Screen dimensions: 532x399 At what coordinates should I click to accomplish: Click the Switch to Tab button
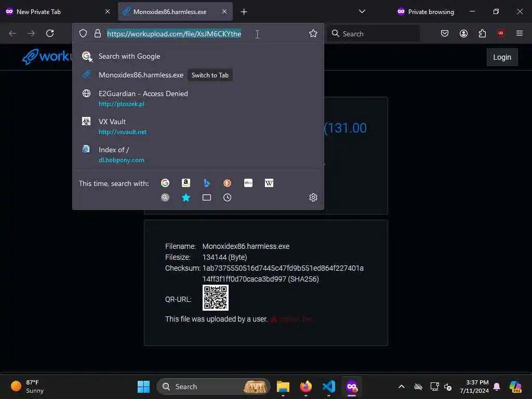(x=210, y=75)
